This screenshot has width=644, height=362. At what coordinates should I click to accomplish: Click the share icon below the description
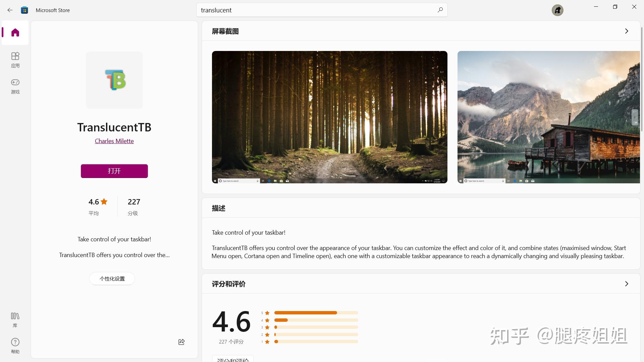tap(181, 342)
